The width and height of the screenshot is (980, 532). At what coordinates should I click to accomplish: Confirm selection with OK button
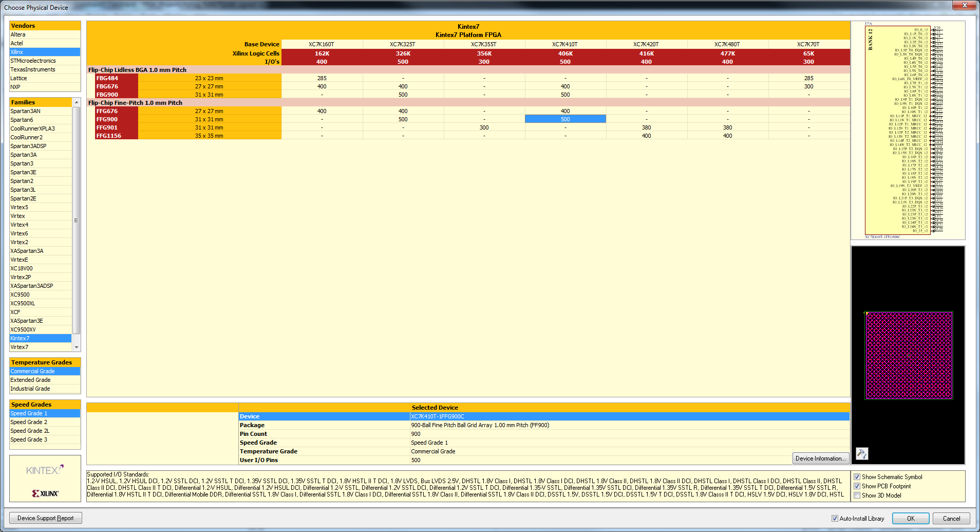(x=911, y=519)
